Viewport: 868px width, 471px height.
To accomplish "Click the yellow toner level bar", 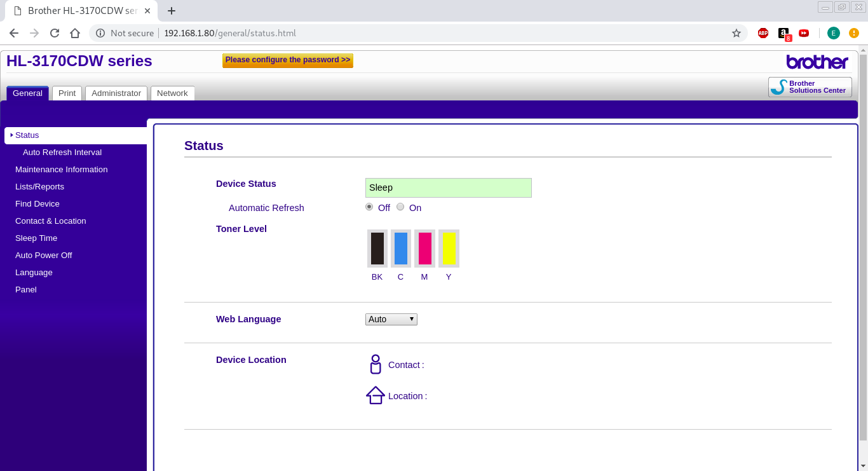I will tap(449, 249).
